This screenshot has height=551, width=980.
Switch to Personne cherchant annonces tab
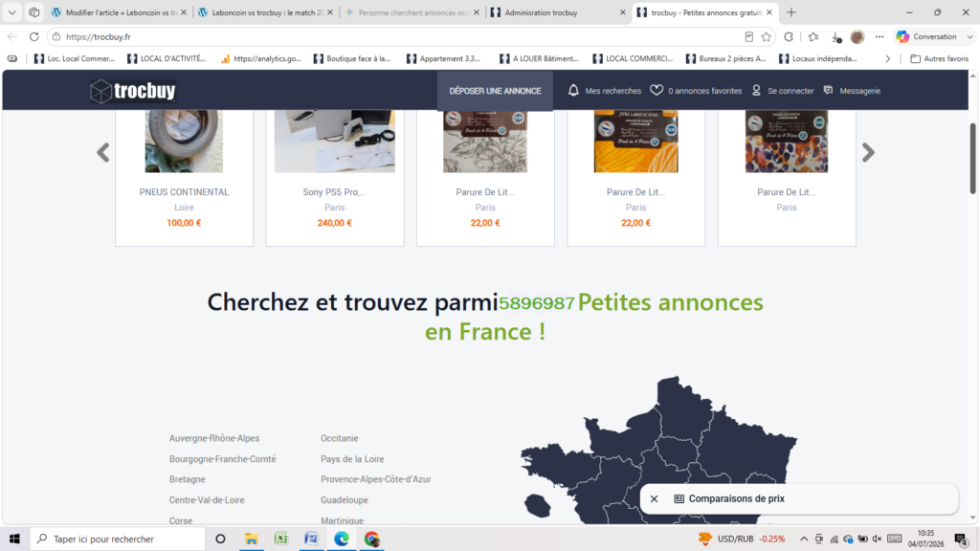click(412, 12)
